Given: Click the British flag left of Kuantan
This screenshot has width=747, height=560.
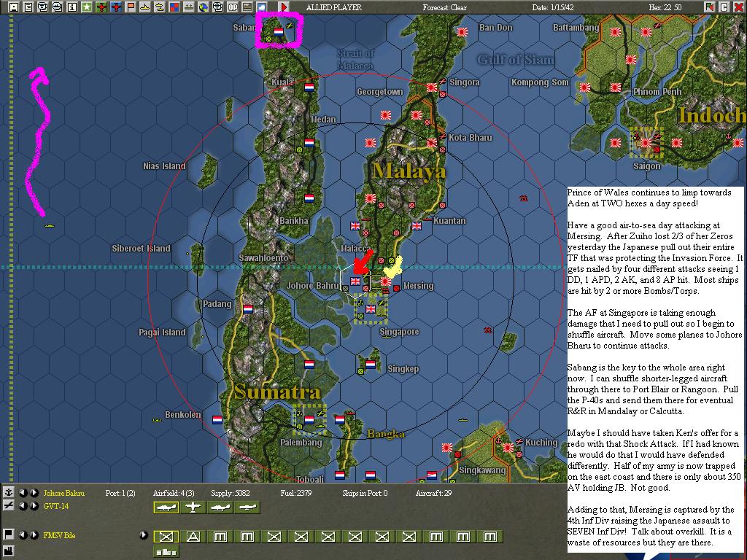Looking at the screenshot, I should pyautogui.click(x=417, y=225).
